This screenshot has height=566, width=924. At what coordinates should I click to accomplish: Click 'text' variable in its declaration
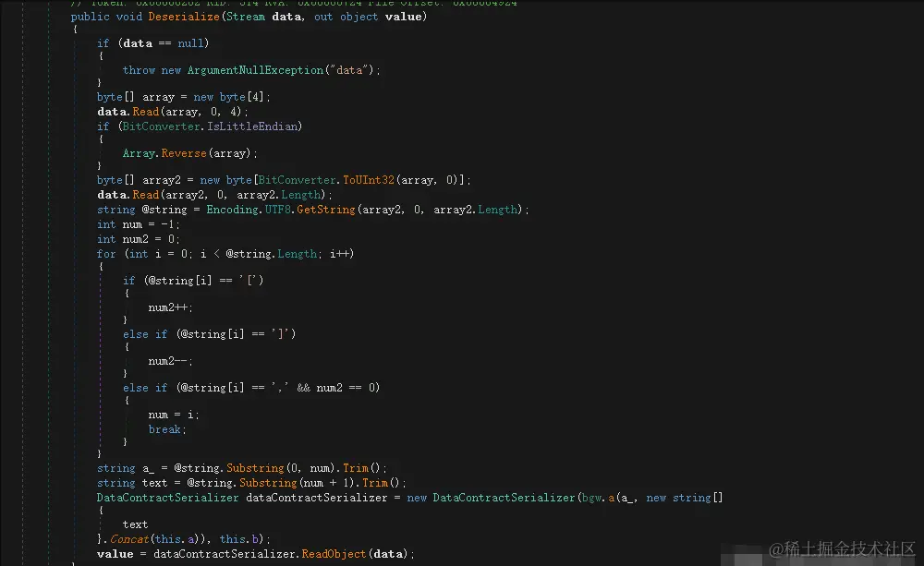tap(154, 483)
